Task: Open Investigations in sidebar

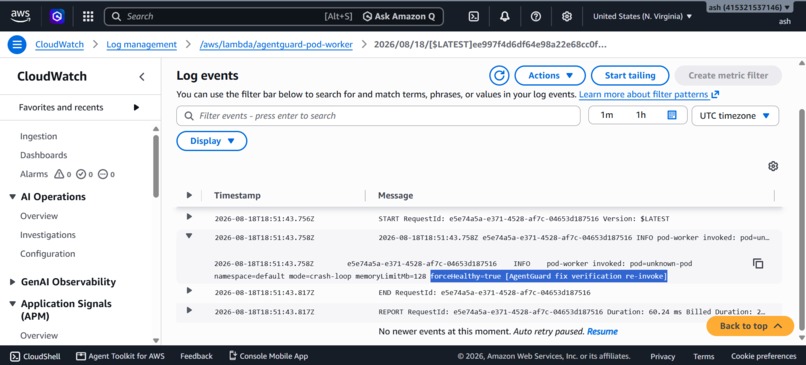Action: coord(48,235)
